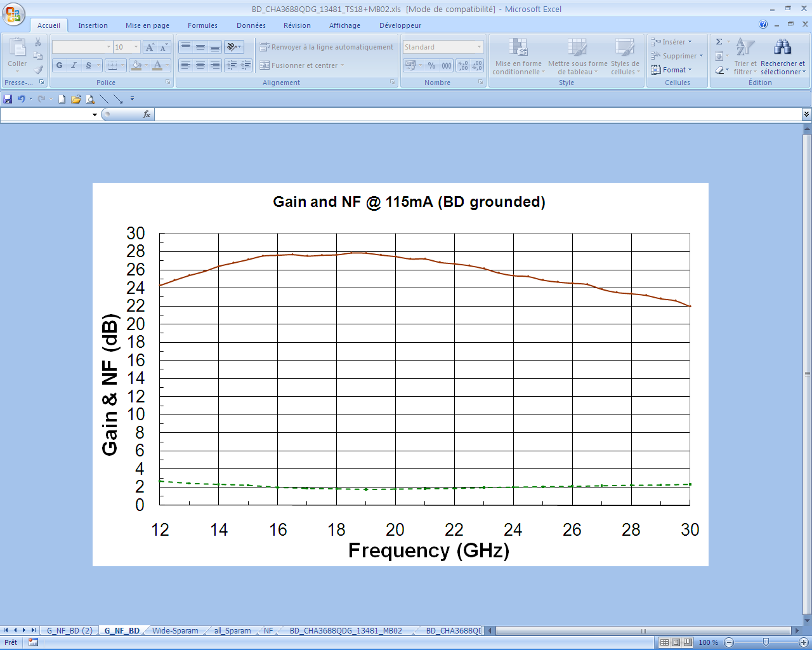Click the Office button logo
The image size is (812, 650).
[x=13, y=14]
